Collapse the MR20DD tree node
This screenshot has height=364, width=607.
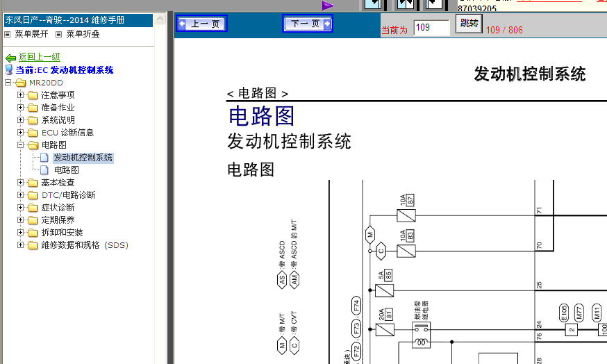click(8, 82)
